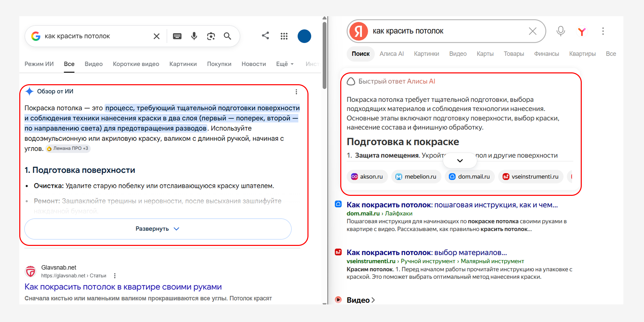Start Google voice search microphone
Screen dimensions: 644x322
click(x=194, y=36)
